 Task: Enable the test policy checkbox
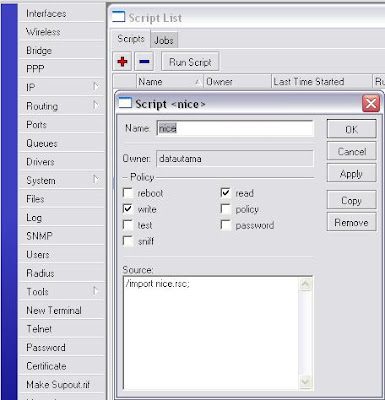(x=128, y=225)
